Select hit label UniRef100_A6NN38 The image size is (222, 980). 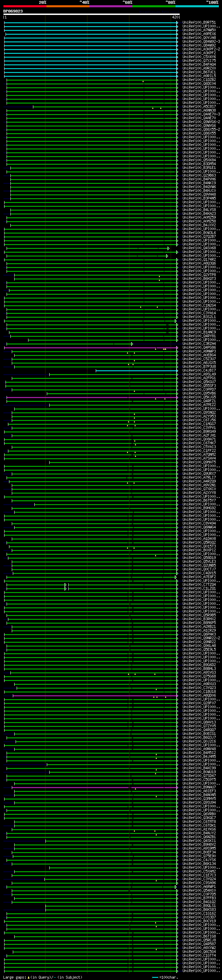coord(199,111)
